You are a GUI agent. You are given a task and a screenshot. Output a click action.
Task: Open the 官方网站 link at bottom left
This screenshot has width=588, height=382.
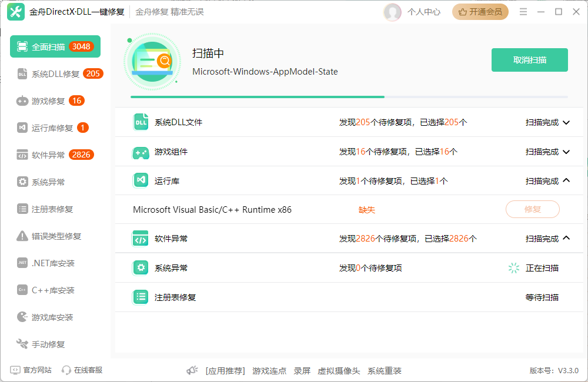click(x=29, y=370)
